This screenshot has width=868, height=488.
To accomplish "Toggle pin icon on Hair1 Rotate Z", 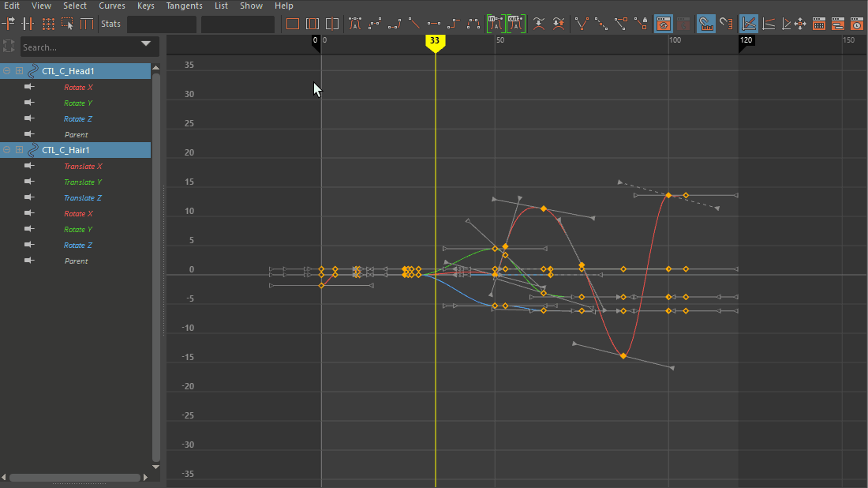I will [29, 245].
